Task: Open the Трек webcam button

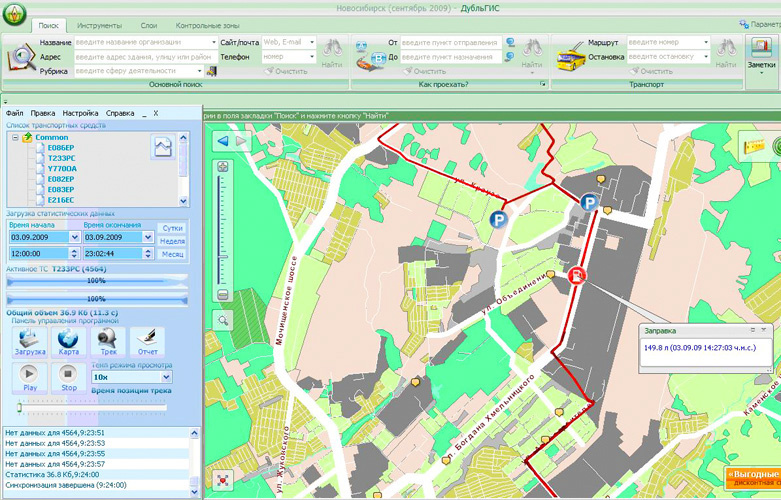Action: pos(108,343)
